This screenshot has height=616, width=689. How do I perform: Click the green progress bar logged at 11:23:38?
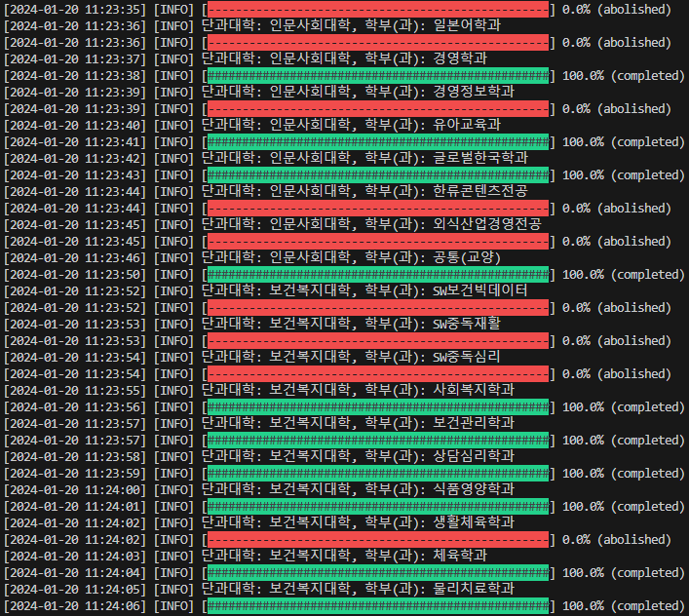point(378,76)
